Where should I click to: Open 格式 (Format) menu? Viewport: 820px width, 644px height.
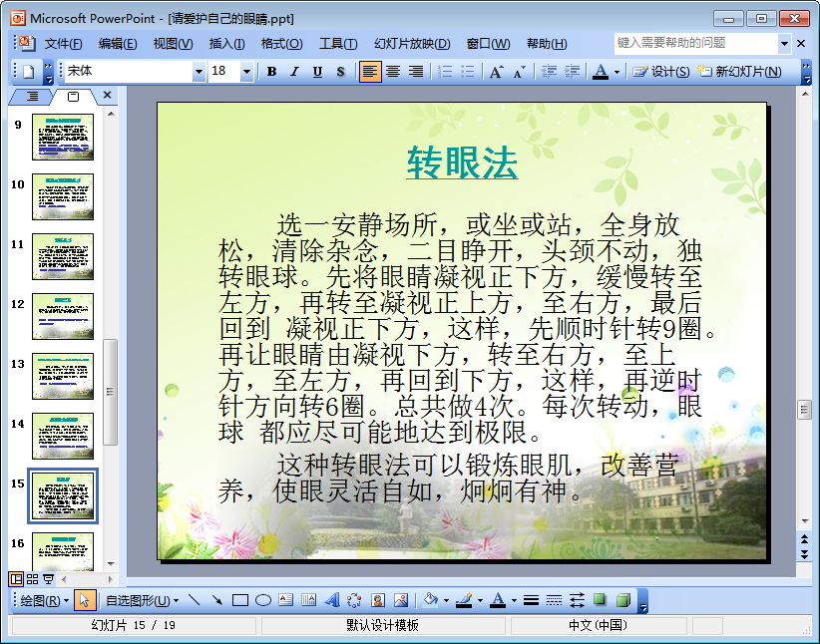tap(282, 44)
